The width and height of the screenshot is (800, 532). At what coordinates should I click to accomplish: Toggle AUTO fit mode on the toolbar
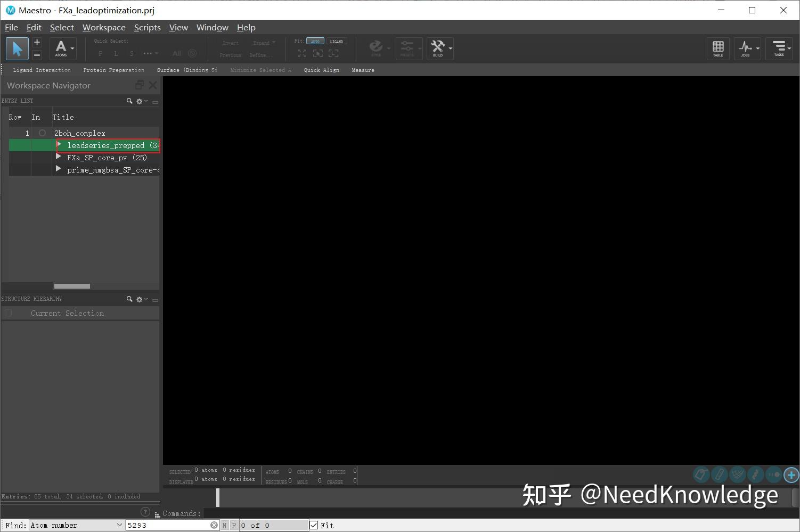(315, 41)
